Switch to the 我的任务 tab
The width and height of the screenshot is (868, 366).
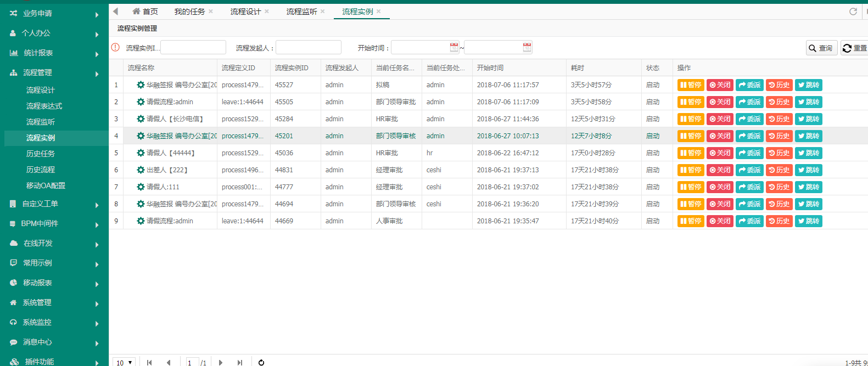(190, 12)
